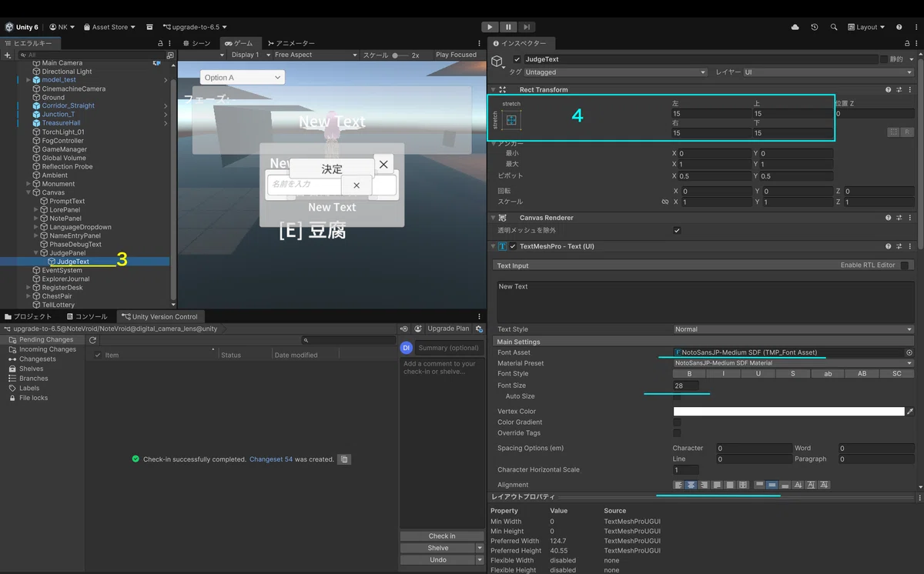Enable the Override Tags checkbox
The image size is (924, 574).
[677, 433]
